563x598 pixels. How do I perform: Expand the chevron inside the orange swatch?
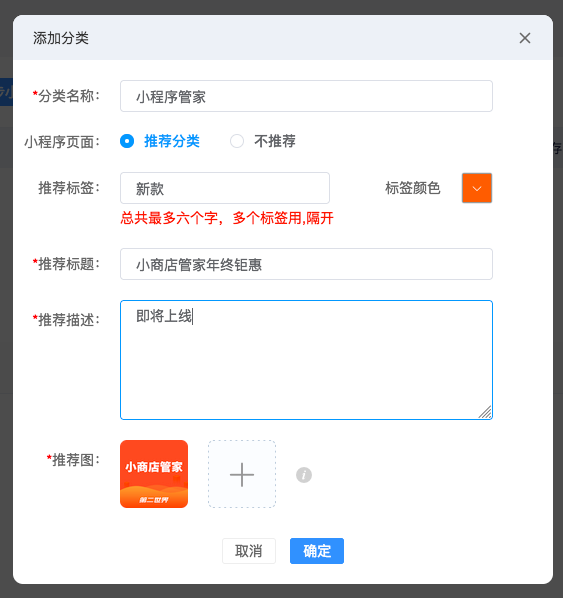477,188
